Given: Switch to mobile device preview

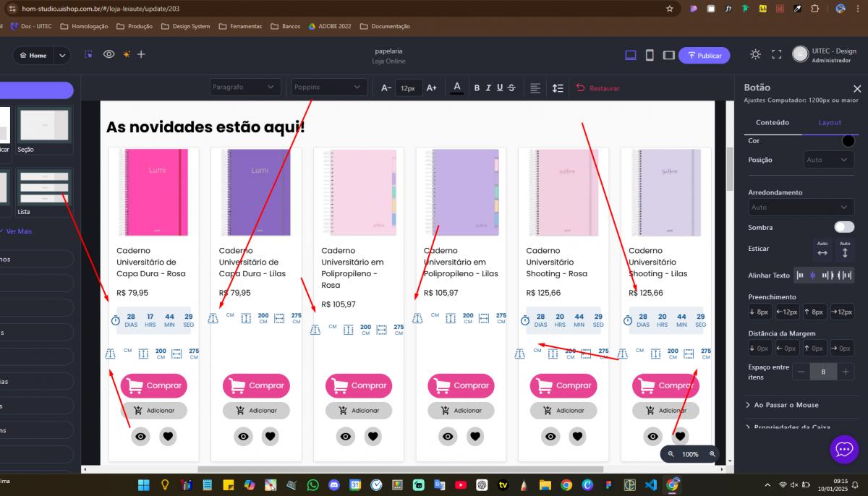Looking at the screenshot, I should point(650,55).
